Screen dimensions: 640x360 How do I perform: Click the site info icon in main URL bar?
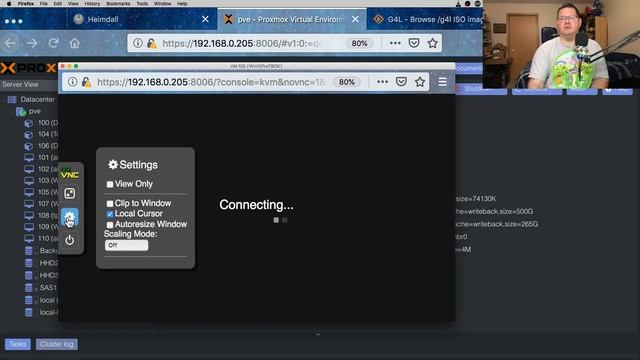[x=138, y=43]
